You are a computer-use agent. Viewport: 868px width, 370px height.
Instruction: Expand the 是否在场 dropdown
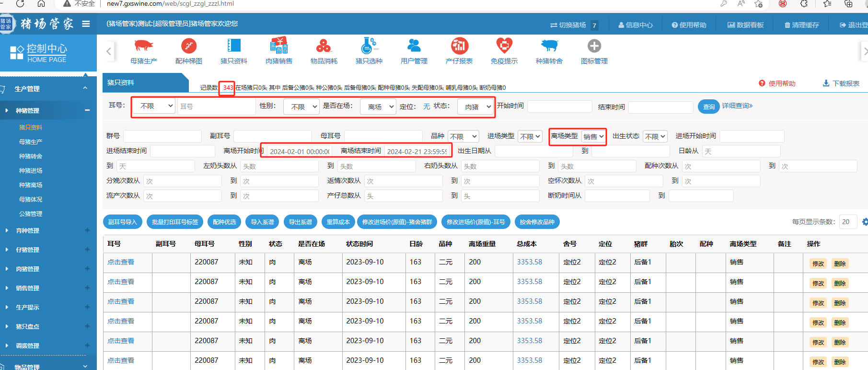(378, 107)
